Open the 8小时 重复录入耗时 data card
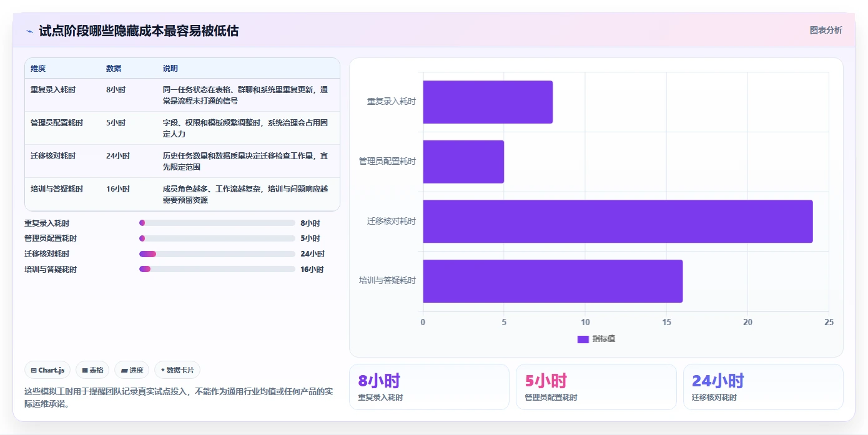The image size is (868, 435). point(429,387)
